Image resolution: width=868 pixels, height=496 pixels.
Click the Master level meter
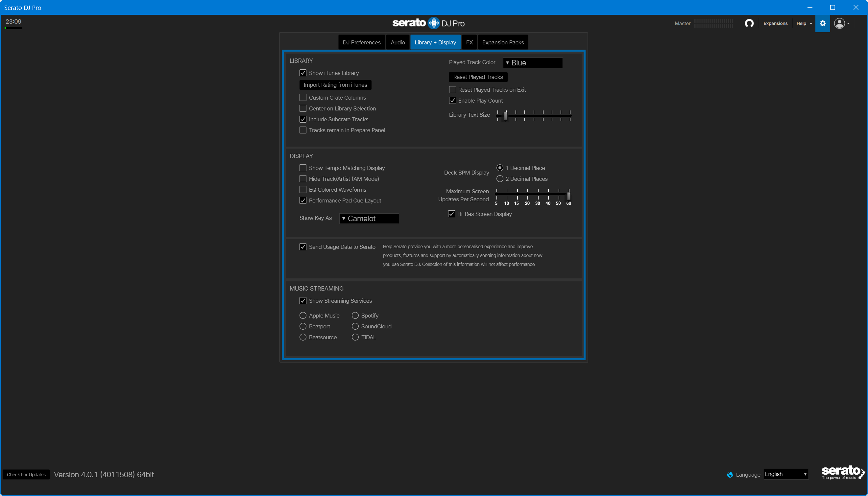pyautogui.click(x=714, y=23)
